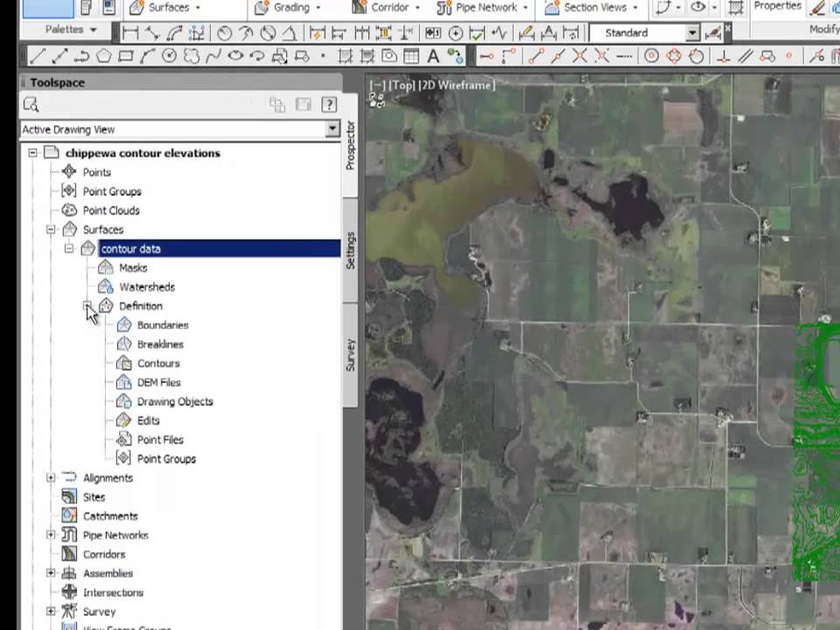Enable Snap to Parallel object snap
Viewport: 840px width, 630px height.
tap(745, 56)
